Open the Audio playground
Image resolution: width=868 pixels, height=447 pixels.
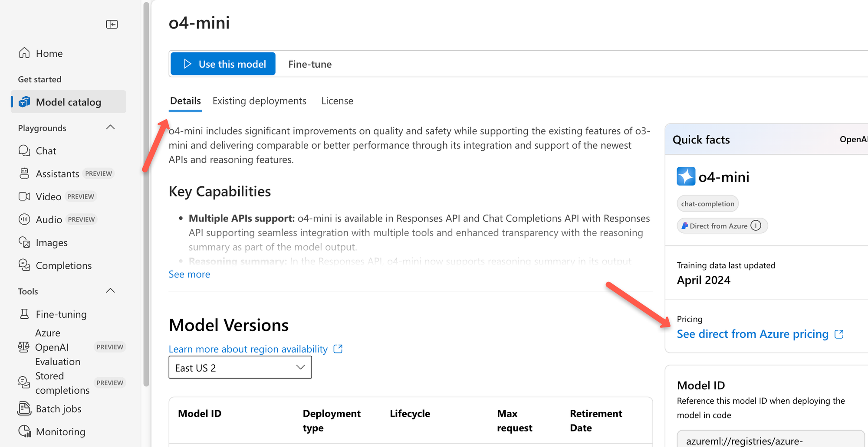coord(49,219)
